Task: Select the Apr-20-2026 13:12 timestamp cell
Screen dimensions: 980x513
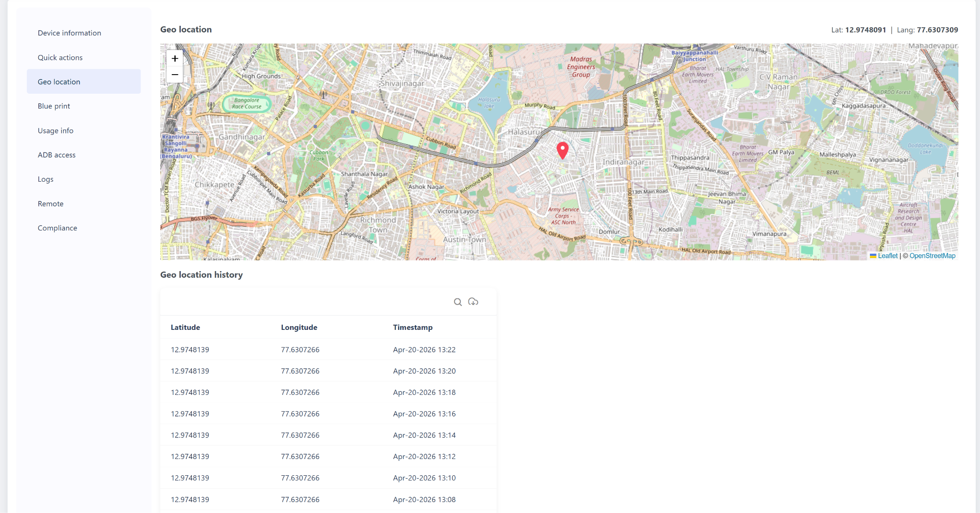Action: [x=424, y=457]
